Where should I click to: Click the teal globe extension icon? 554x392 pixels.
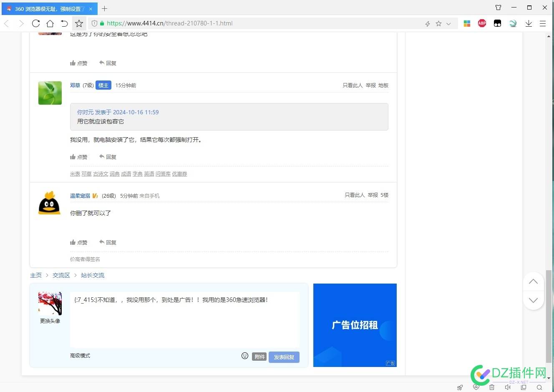click(513, 23)
